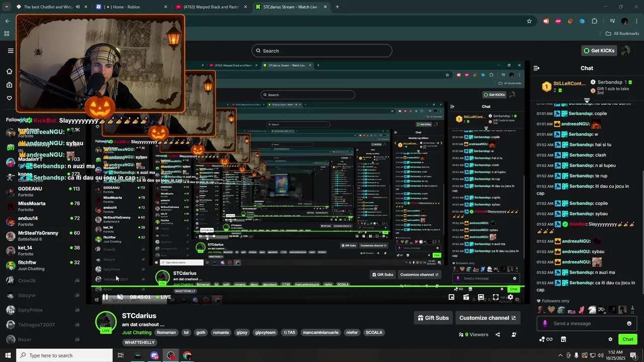Select the WHATTEHELLY tag
This screenshot has width=644, height=362.
140,342
